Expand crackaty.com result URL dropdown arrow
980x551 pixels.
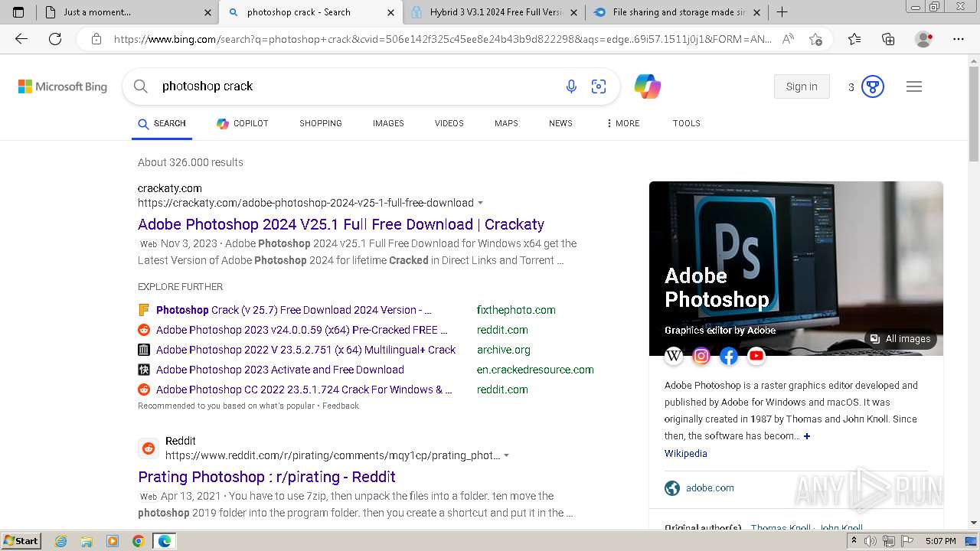481,203
